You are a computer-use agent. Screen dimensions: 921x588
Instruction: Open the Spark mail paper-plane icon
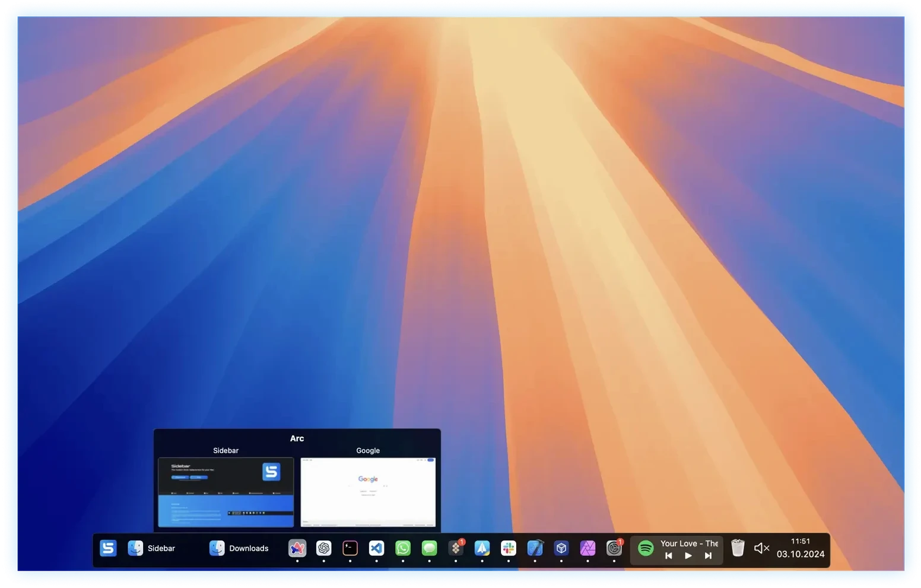coord(482,548)
